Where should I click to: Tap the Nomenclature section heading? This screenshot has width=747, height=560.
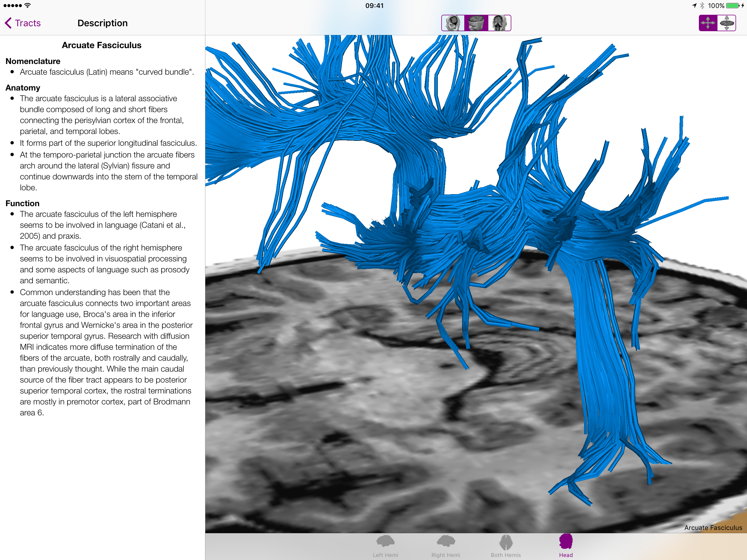(33, 61)
